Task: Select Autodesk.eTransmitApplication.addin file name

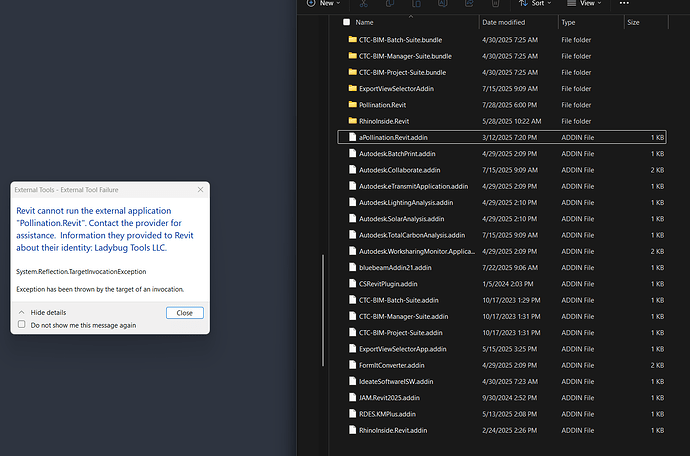Action: click(x=414, y=186)
